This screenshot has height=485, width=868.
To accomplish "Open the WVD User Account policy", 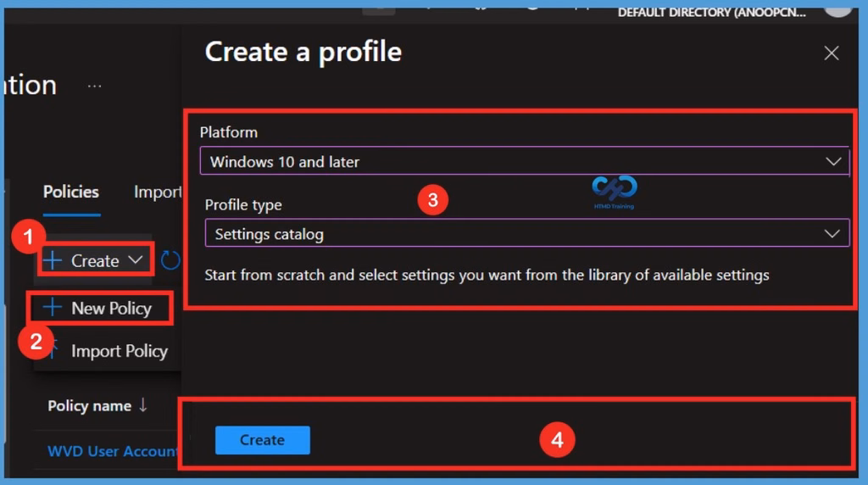I will 113,451.
